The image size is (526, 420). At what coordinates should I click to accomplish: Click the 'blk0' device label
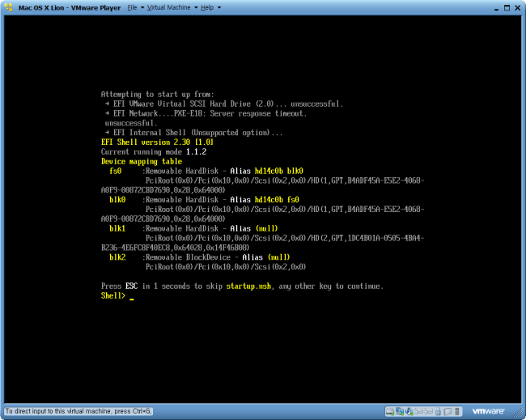coord(117,200)
